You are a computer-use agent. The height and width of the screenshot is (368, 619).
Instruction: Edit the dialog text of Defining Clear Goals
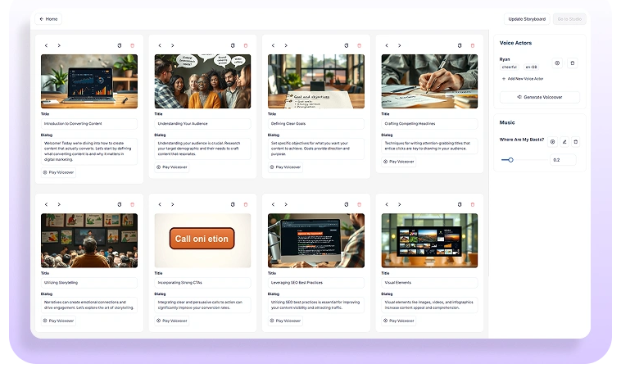(x=316, y=149)
